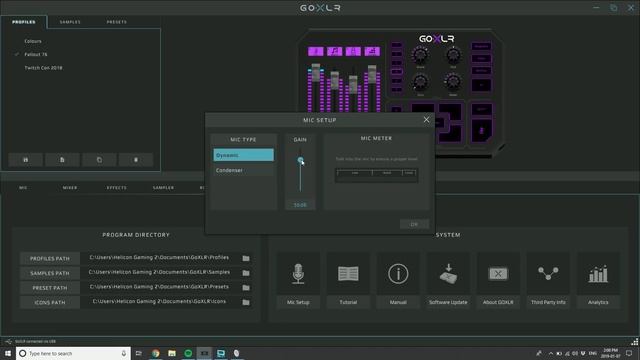Open the Windows notification center
This screenshot has width=640, height=360.
(x=629, y=353)
